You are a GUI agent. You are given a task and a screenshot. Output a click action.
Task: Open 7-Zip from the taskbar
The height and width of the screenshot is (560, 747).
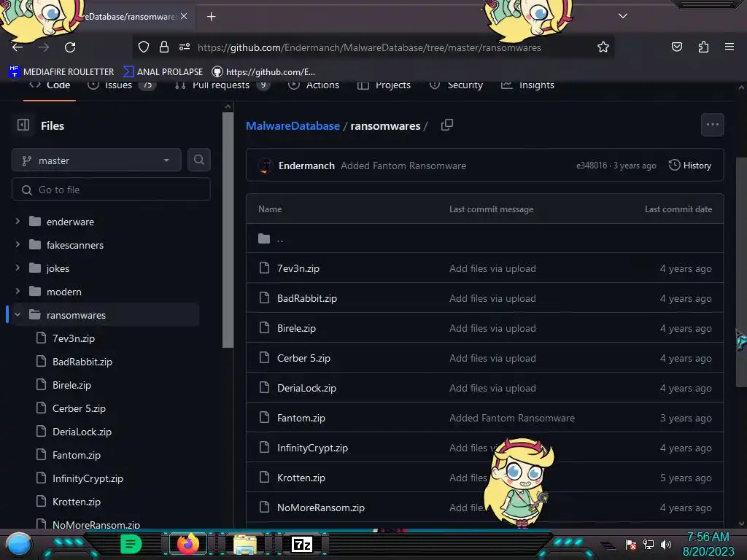click(301, 544)
